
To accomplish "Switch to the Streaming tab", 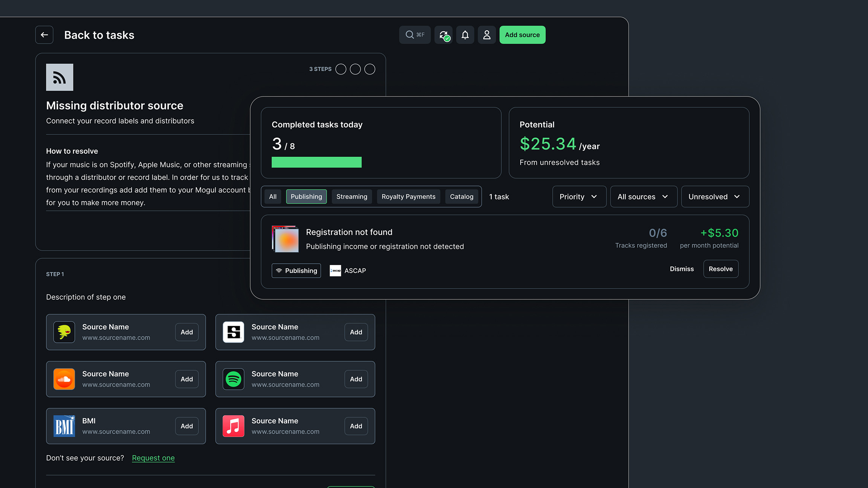I will [x=351, y=197].
